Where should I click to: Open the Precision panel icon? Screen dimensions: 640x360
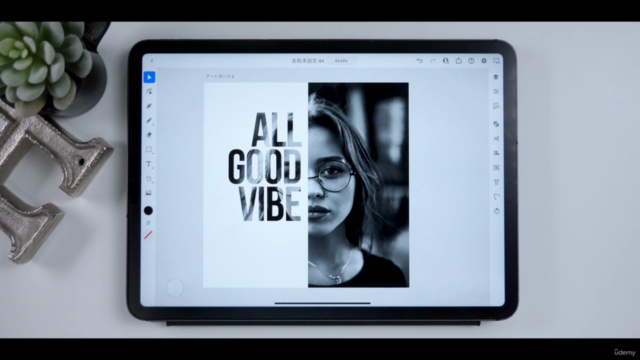point(496,106)
